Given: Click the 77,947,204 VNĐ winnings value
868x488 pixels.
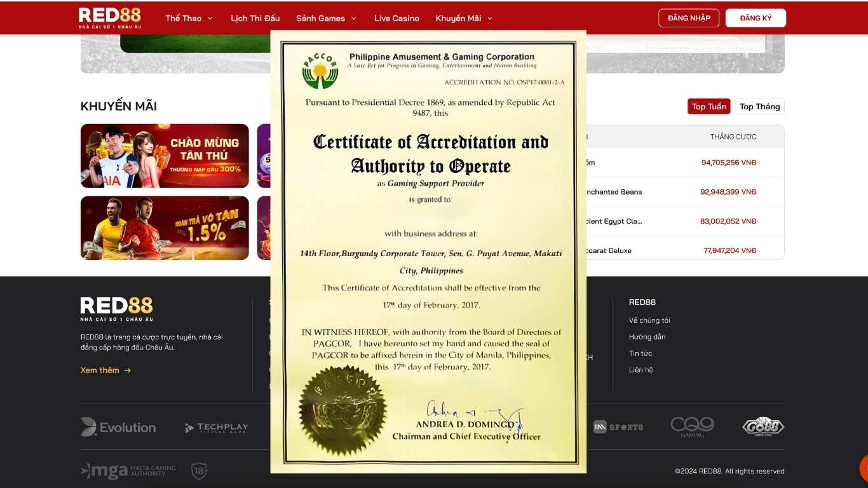Looking at the screenshot, I should tap(730, 250).
